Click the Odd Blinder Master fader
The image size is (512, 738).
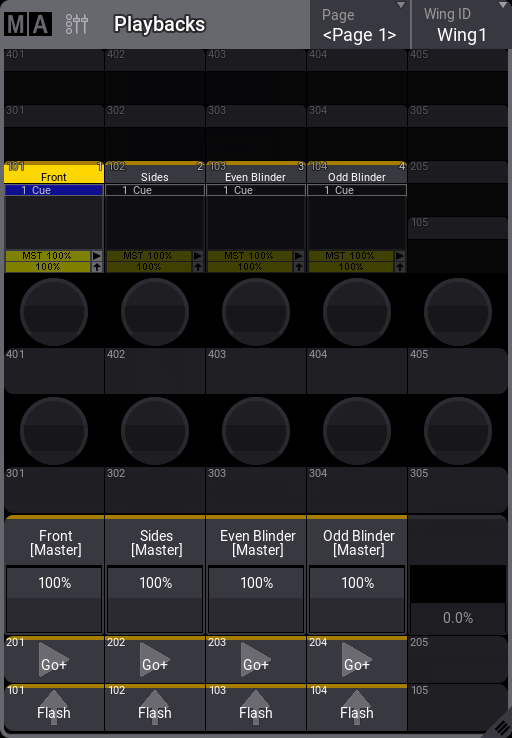(x=357, y=600)
